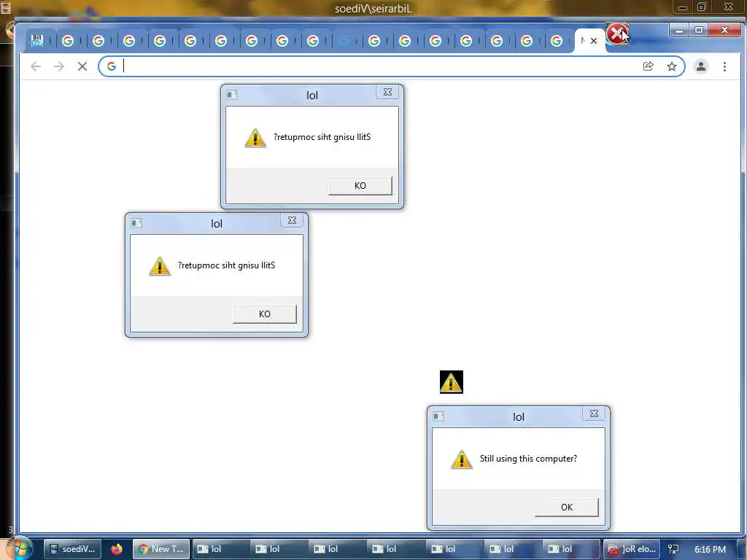
Task: Bookmark this tab with the star icon
Action: tap(672, 66)
